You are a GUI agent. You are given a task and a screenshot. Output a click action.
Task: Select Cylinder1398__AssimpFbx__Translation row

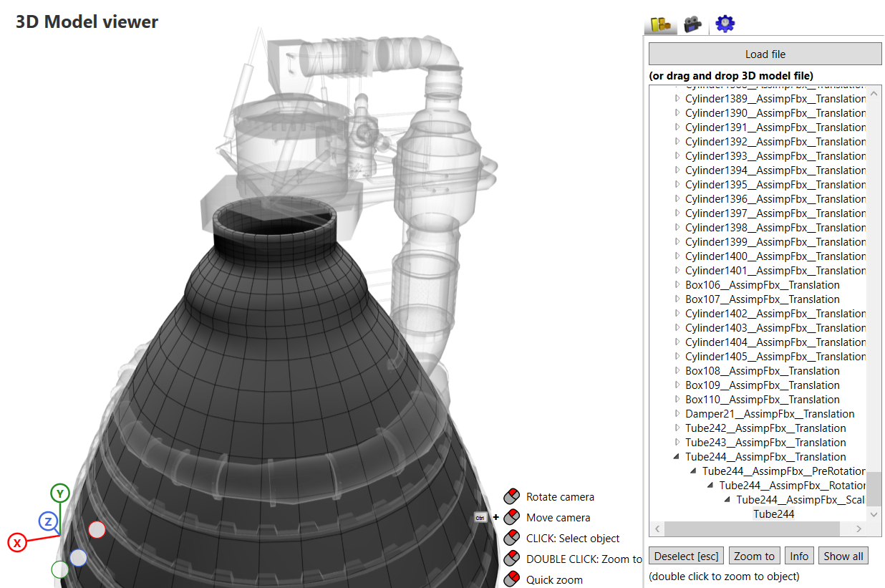coord(775,227)
